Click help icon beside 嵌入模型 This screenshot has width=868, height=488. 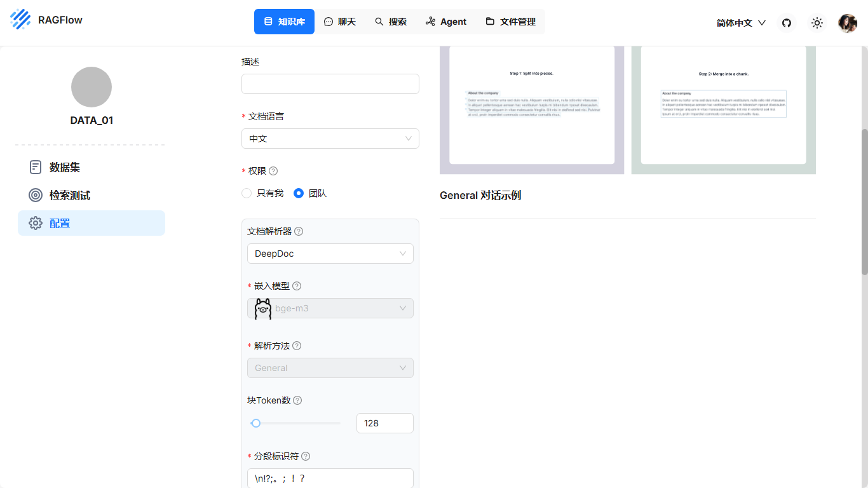point(297,286)
